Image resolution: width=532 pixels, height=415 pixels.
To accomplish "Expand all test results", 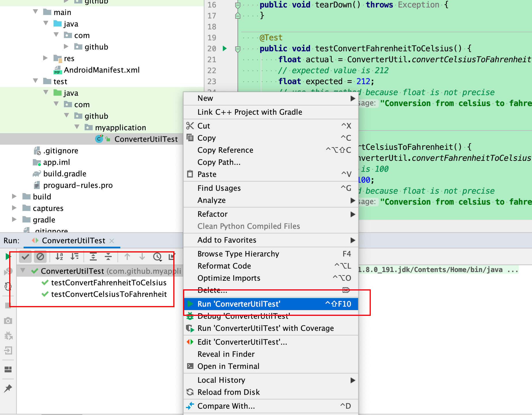I will [x=93, y=256].
